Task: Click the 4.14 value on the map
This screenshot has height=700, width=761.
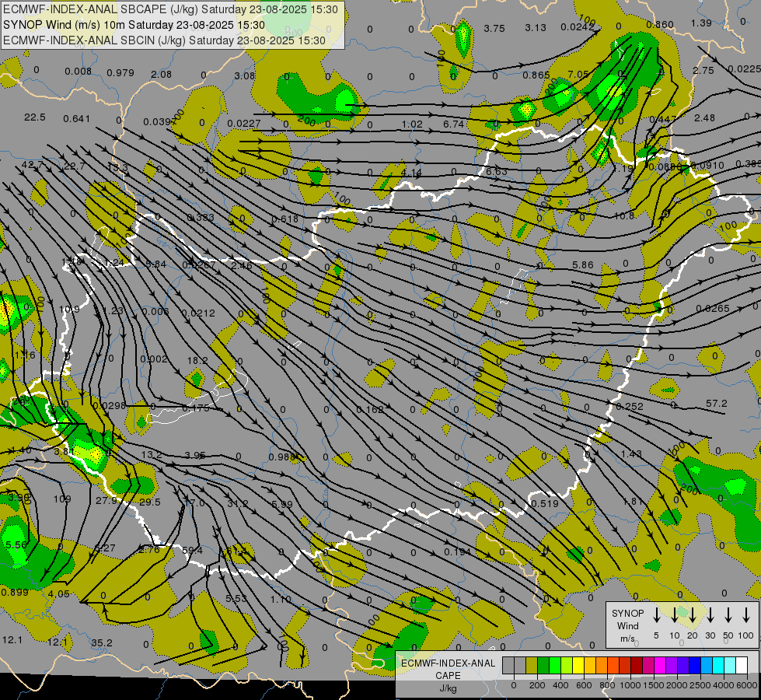Action: [411, 173]
